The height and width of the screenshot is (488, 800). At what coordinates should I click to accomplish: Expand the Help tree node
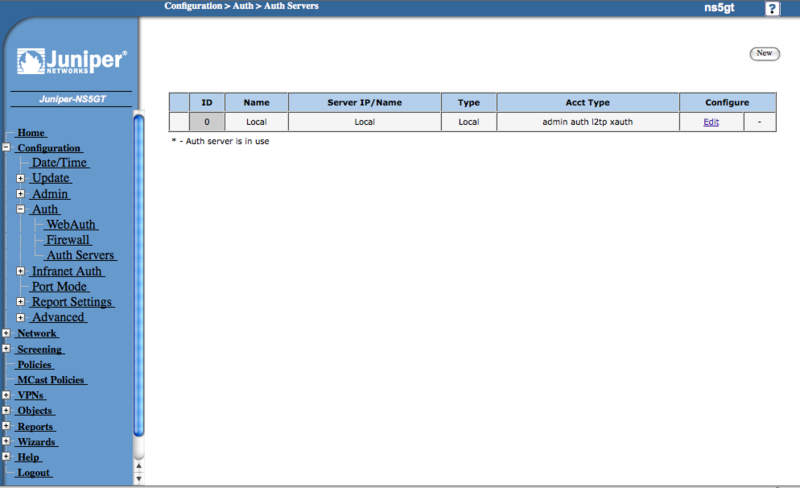tap(6, 456)
